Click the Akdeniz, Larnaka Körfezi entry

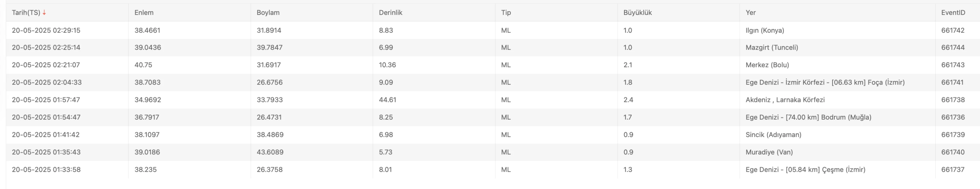(x=785, y=100)
